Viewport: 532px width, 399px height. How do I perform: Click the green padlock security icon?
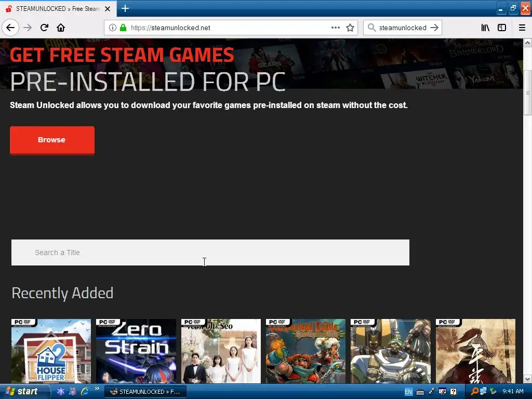tap(123, 28)
